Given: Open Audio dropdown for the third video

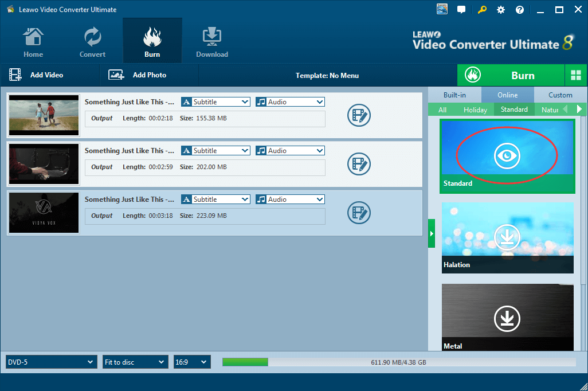Looking at the screenshot, I should click(x=290, y=200).
